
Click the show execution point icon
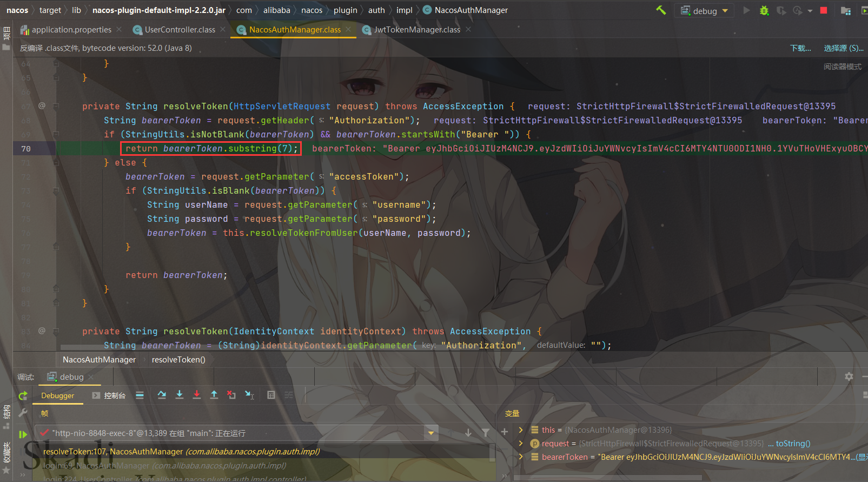[140, 395]
